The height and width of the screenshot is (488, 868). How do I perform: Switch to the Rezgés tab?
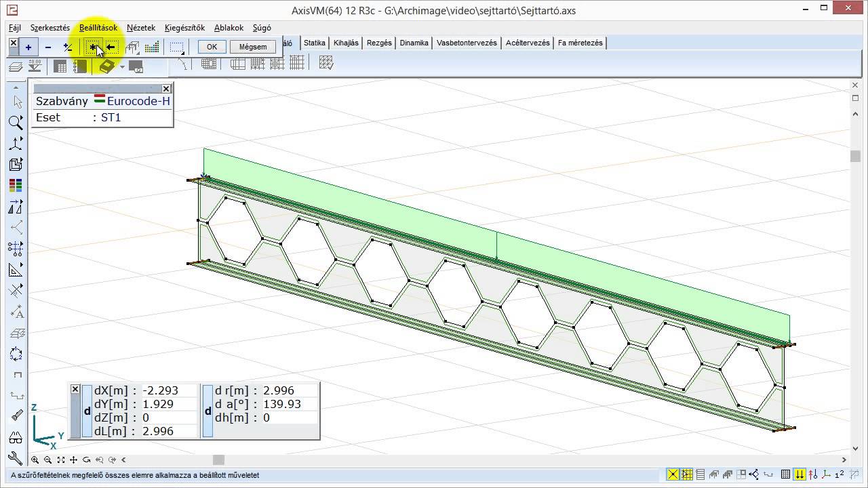(379, 43)
